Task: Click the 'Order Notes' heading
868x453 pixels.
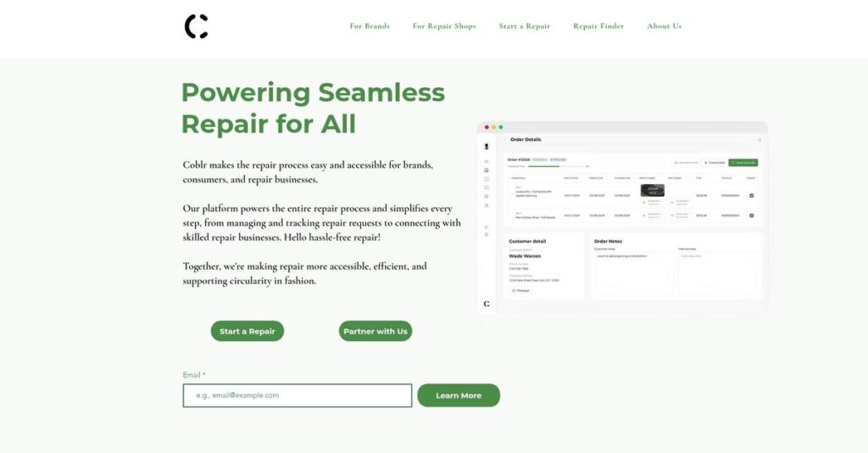Action: pyautogui.click(x=608, y=242)
